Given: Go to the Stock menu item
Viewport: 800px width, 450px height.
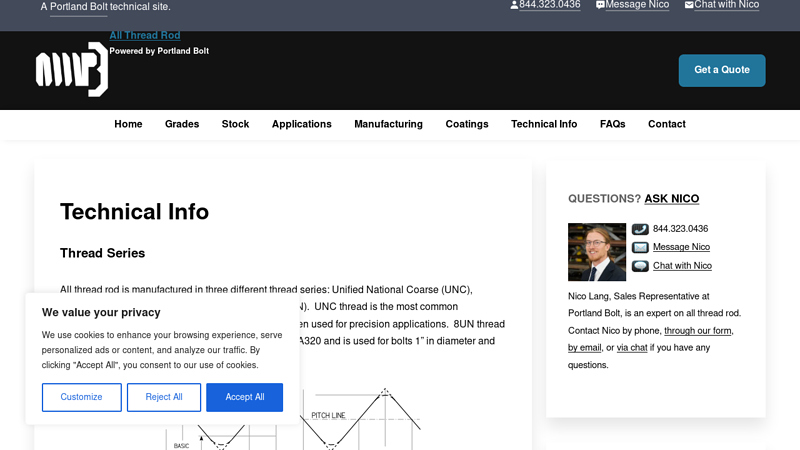Looking at the screenshot, I should [x=235, y=124].
